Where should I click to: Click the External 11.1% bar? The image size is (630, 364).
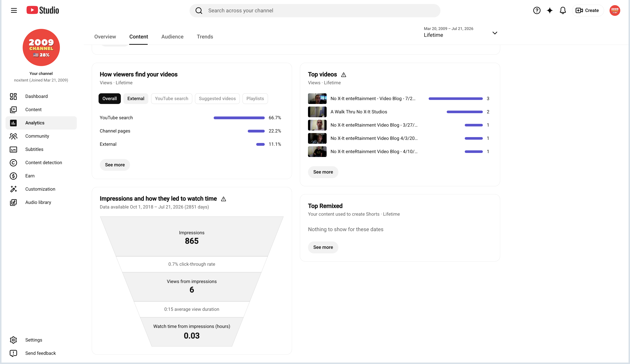pos(260,144)
